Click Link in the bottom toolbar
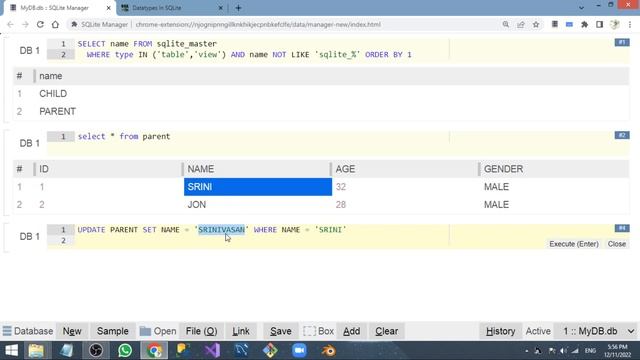The height and width of the screenshot is (360, 640). click(x=241, y=331)
